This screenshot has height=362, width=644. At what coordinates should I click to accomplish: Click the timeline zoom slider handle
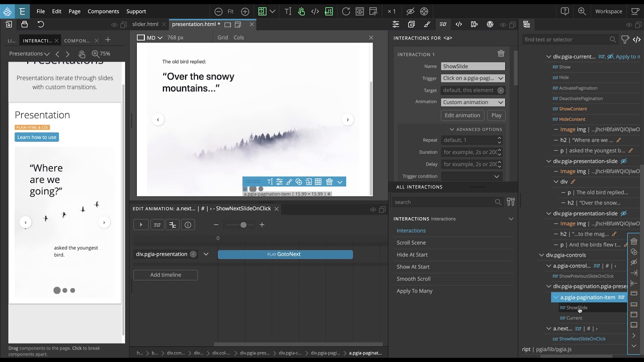pyautogui.click(x=244, y=225)
